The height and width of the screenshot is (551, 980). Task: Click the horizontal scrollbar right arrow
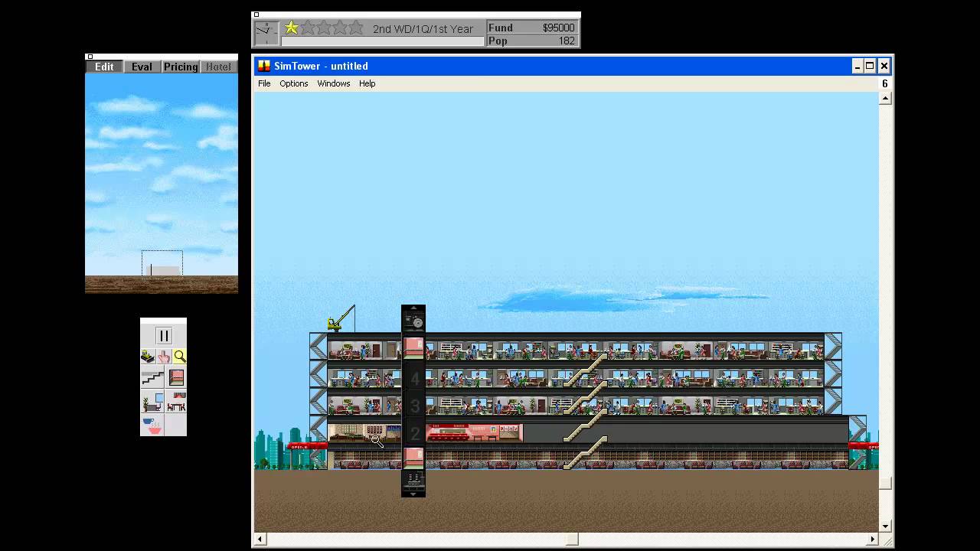[x=873, y=539]
